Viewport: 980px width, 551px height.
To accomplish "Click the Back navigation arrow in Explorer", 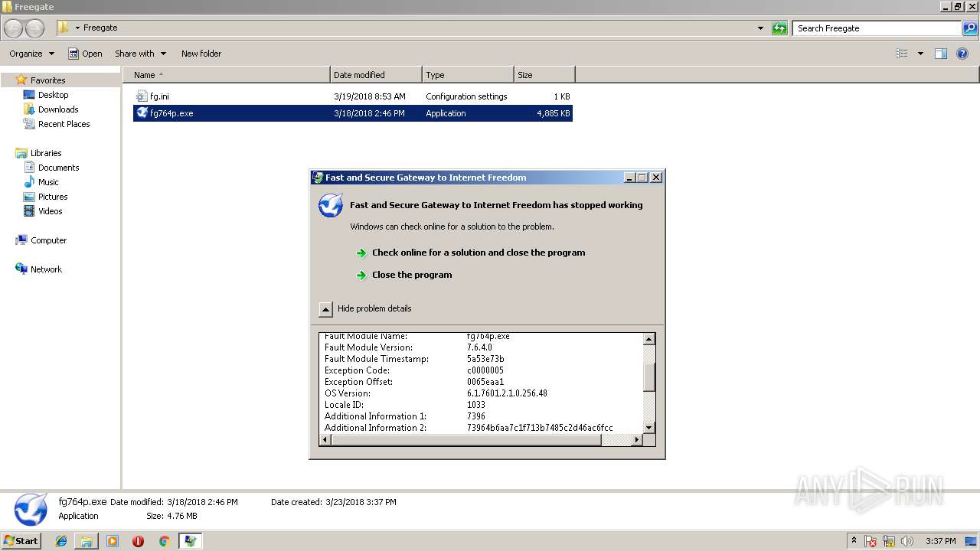I will tap(14, 28).
